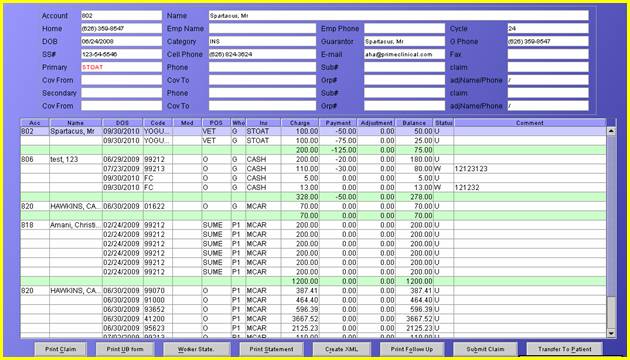Select the Cell Phone input field

262,54
